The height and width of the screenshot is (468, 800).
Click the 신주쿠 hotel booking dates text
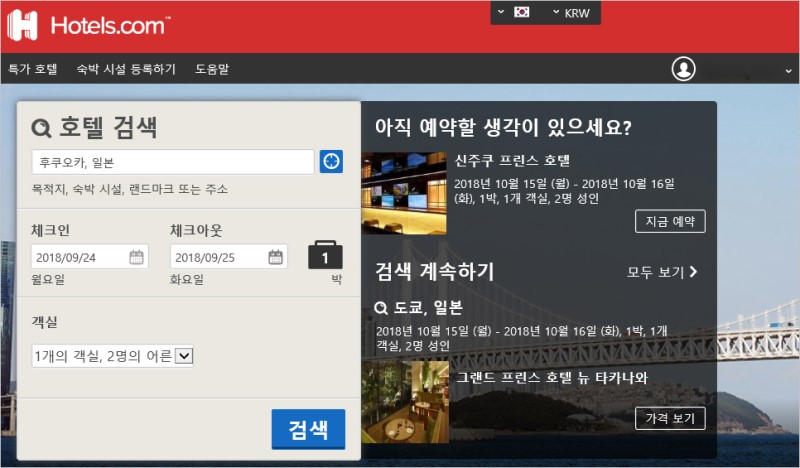pyautogui.click(x=564, y=191)
